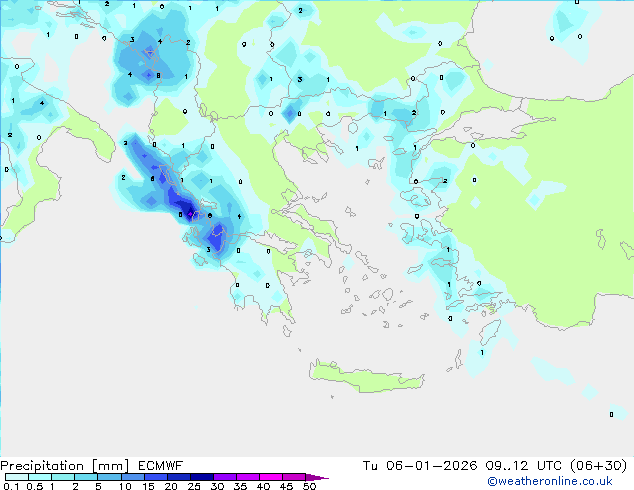Click the "Precipitation" title text
The height and width of the screenshot is (490, 634).
42,466
